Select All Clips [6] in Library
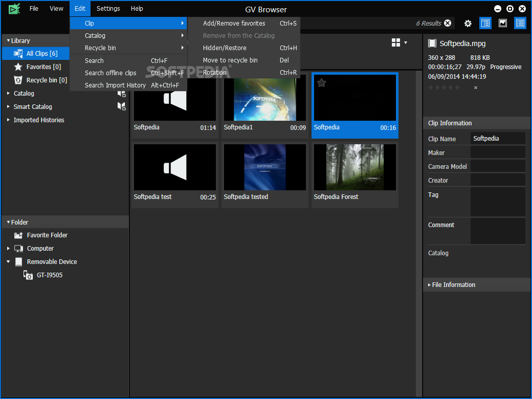 pyautogui.click(x=36, y=53)
